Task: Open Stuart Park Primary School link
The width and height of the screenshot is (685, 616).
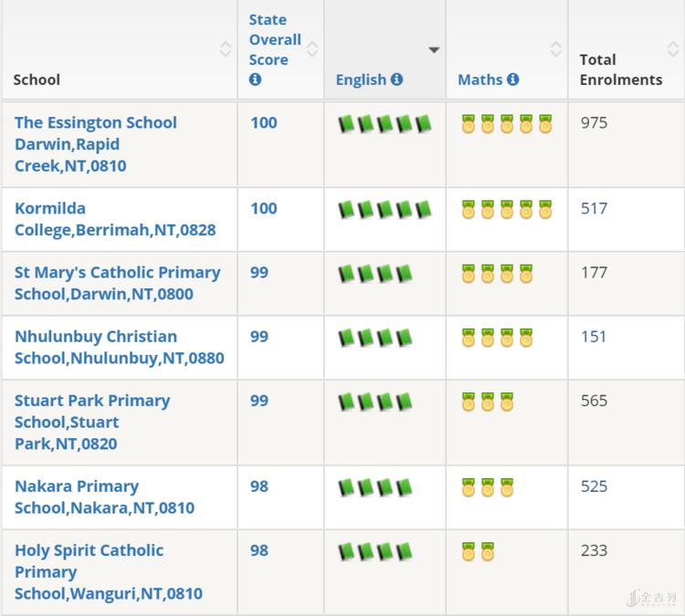Action: point(92,423)
